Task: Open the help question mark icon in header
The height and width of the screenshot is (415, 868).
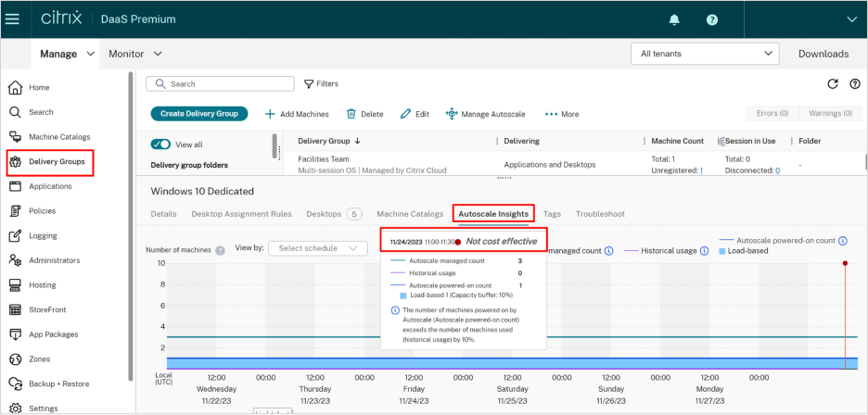Action: tap(711, 19)
